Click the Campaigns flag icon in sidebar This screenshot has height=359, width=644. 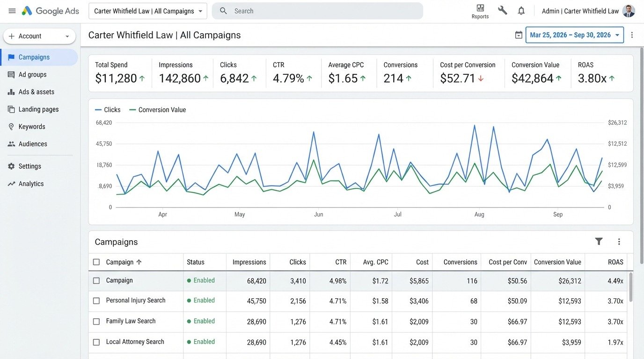[11, 57]
